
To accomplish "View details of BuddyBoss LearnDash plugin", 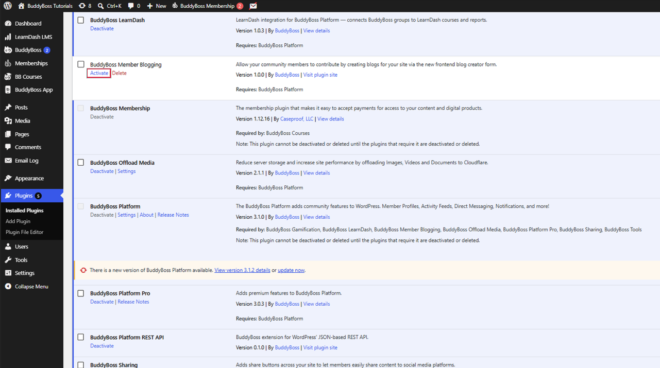I will click(x=317, y=31).
